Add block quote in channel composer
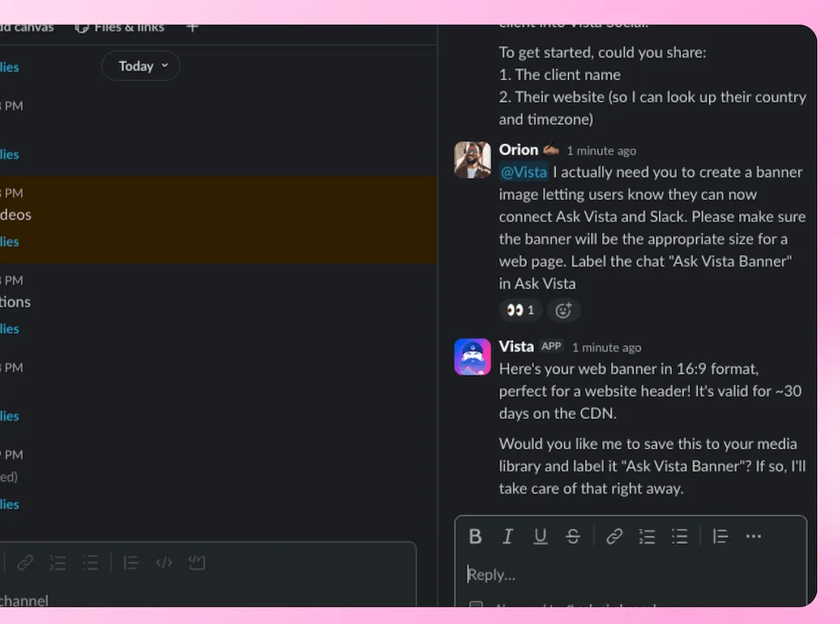 click(x=131, y=563)
